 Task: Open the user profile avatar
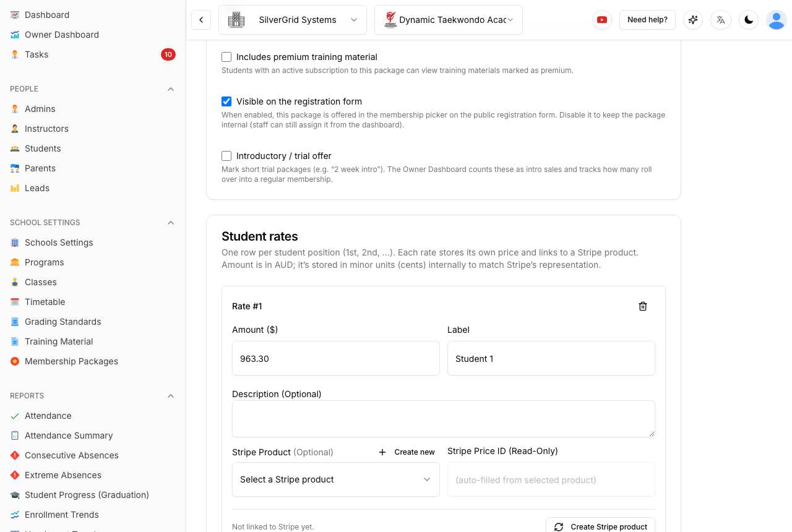click(777, 20)
